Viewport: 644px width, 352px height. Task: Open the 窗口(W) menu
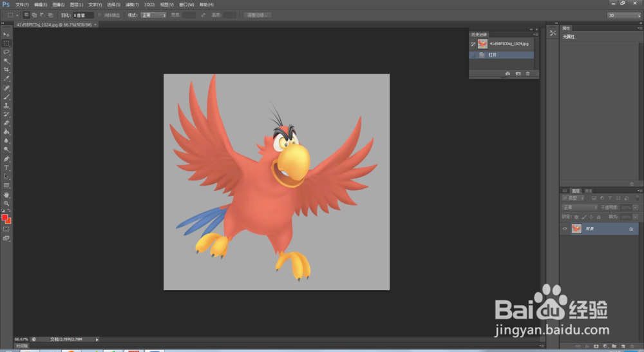[187, 5]
